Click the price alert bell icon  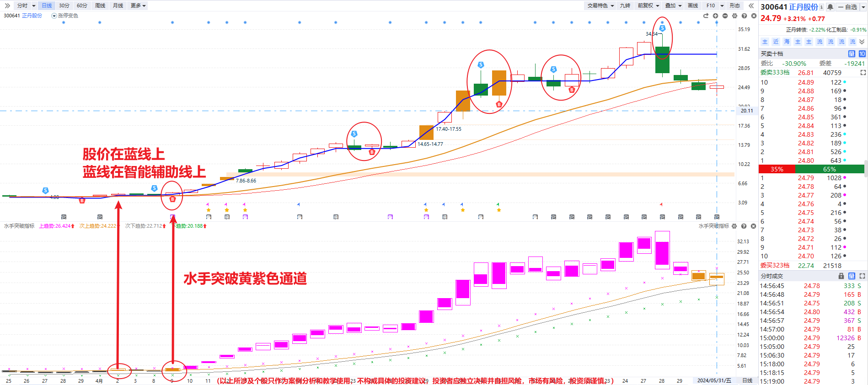coord(830,7)
